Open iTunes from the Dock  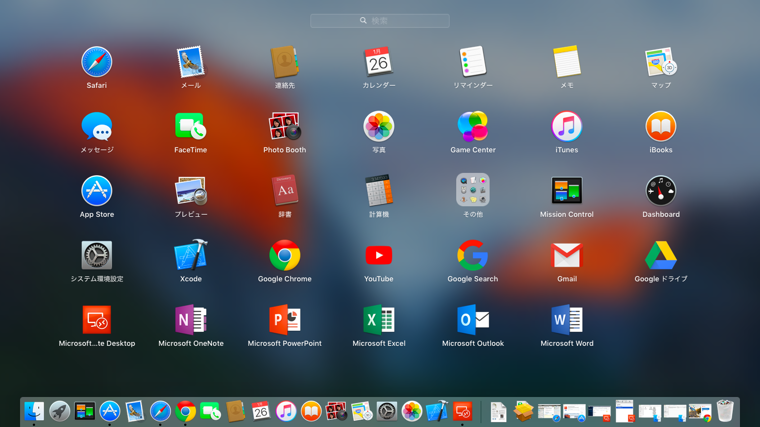pos(286,411)
